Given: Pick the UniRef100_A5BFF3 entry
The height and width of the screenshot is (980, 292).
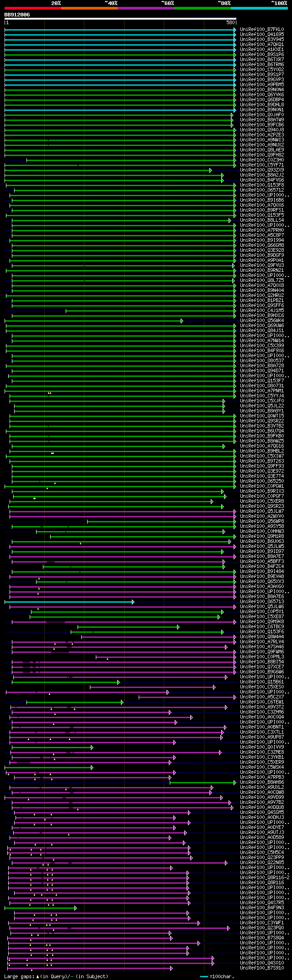Looking at the screenshot, I should coord(262,562).
